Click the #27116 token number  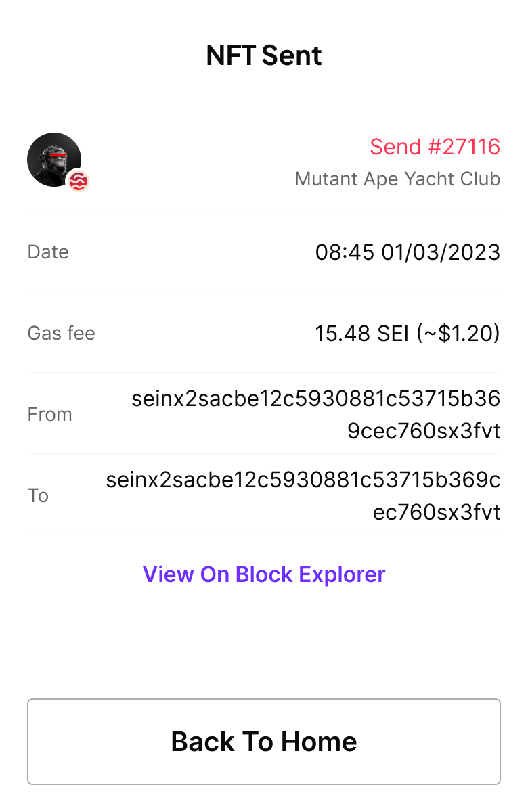[464, 146]
